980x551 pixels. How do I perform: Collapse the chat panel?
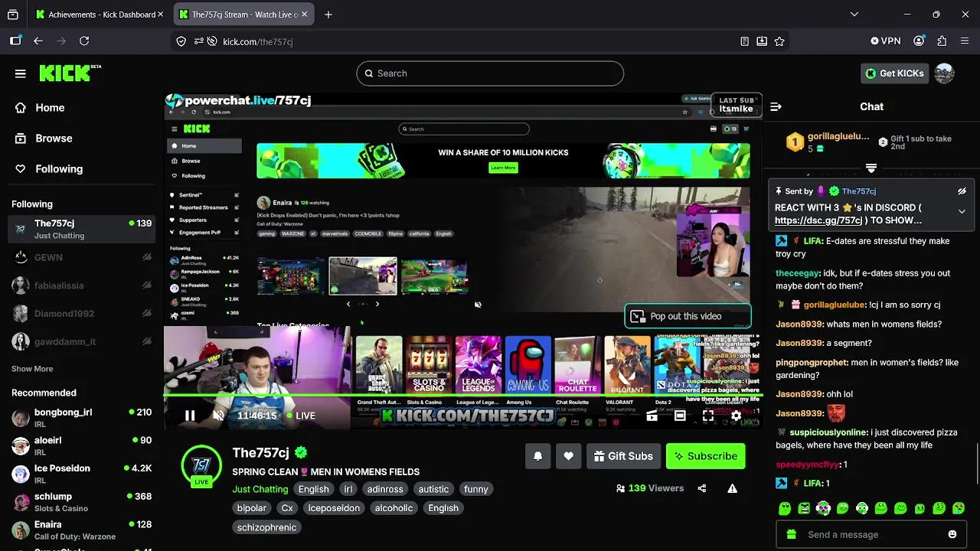click(x=776, y=106)
